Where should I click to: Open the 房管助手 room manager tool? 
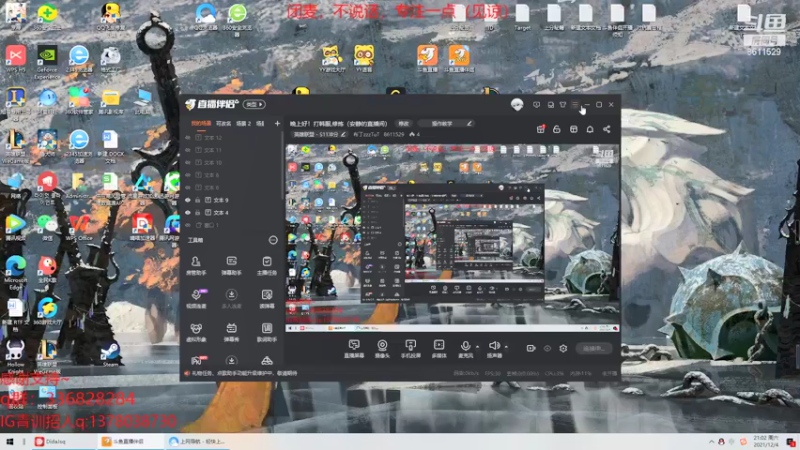196,266
